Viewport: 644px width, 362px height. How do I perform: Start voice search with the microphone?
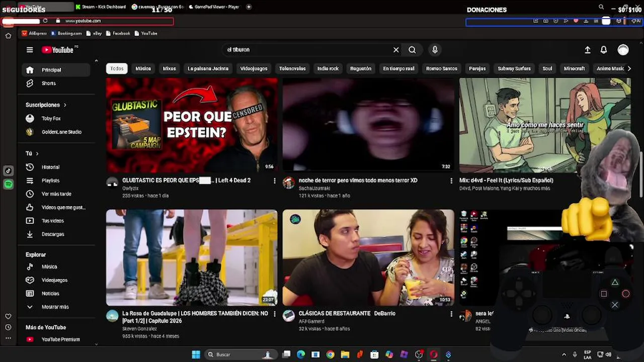click(x=435, y=50)
